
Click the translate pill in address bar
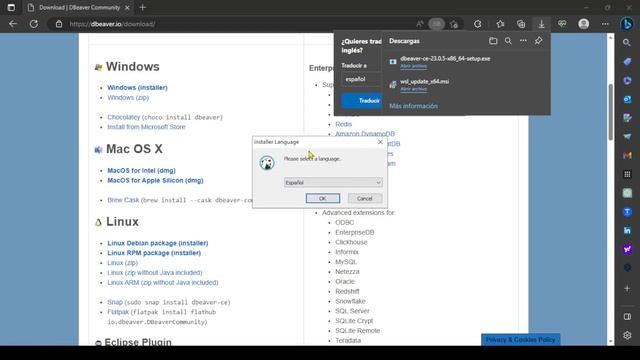tap(436, 24)
